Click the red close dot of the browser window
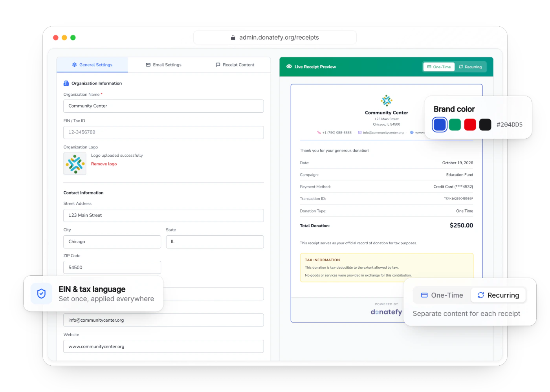Screen dimensions: 550x392 click(x=56, y=38)
